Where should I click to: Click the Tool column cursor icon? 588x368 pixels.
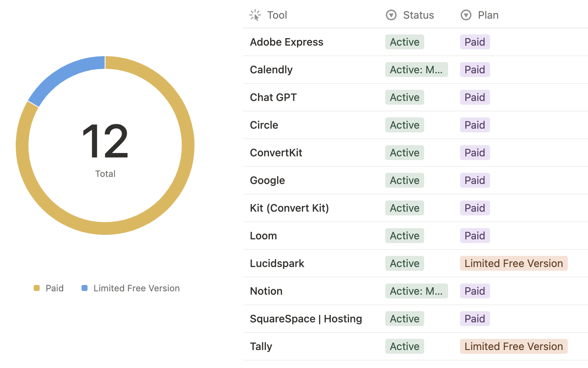click(255, 15)
